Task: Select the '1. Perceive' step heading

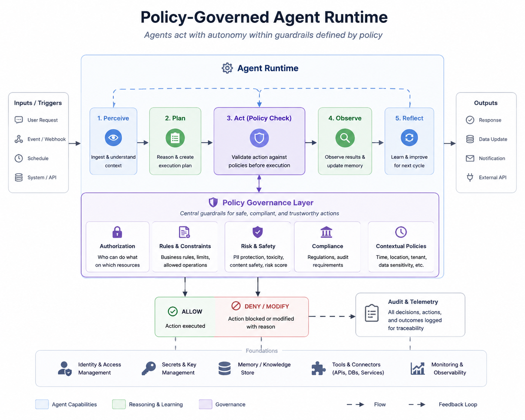Action: (113, 118)
